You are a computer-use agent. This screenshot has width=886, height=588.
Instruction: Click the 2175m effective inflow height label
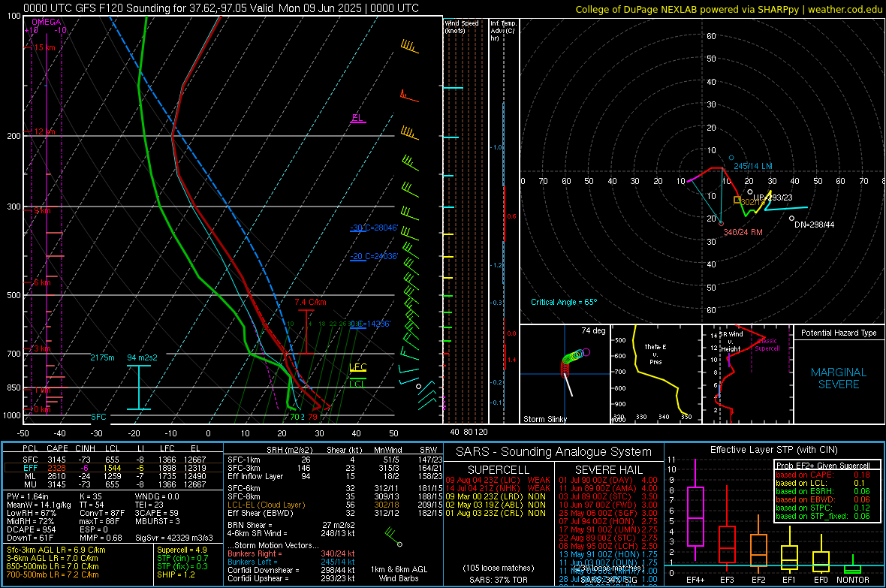(102, 358)
